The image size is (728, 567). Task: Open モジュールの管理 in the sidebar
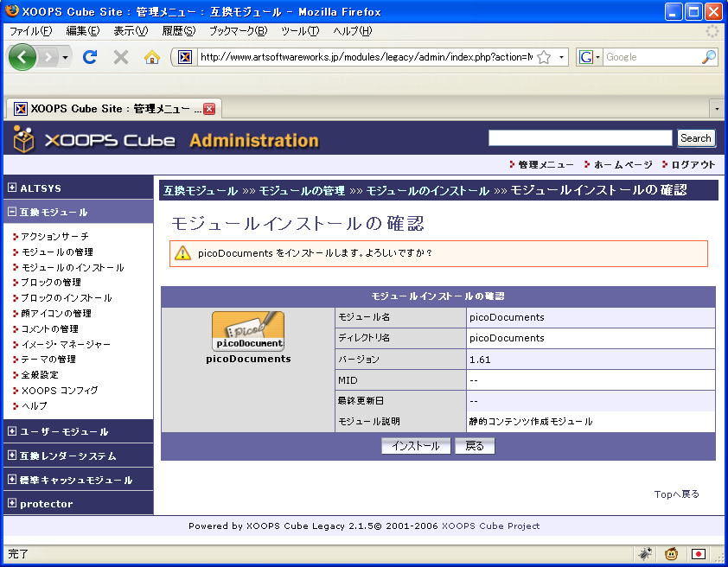[x=57, y=252]
